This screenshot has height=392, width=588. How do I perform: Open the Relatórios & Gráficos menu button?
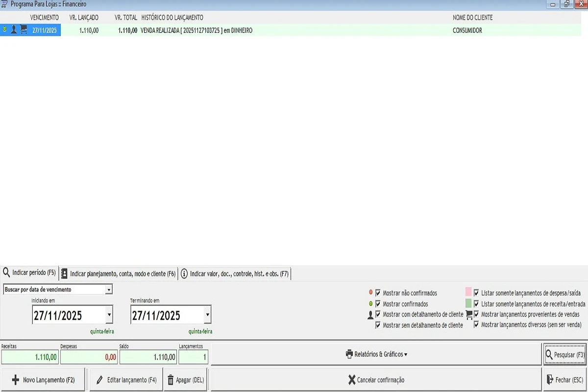[376, 354]
